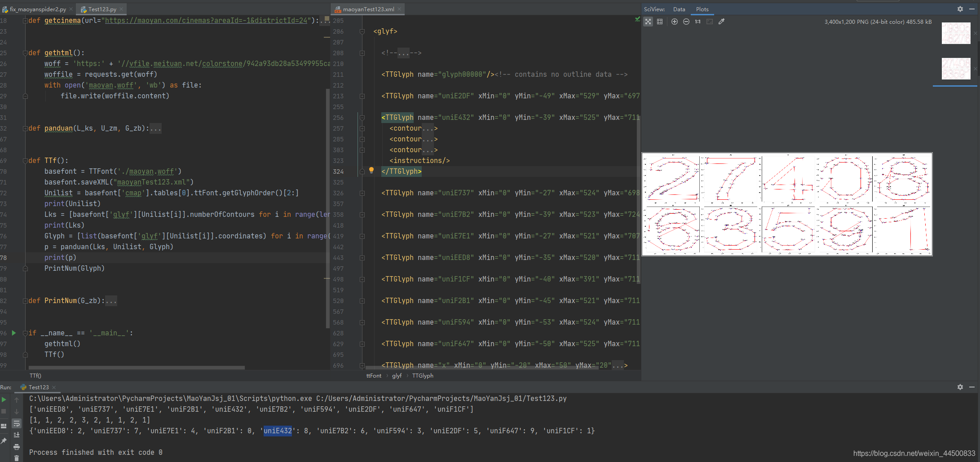The width and height of the screenshot is (980, 462).
Task: Expand folded uniE737 TTGlyph element
Action: pos(362,193)
